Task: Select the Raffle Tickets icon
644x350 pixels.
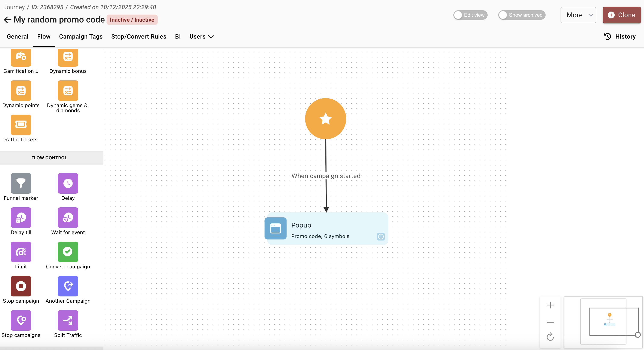Action: pos(21,124)
